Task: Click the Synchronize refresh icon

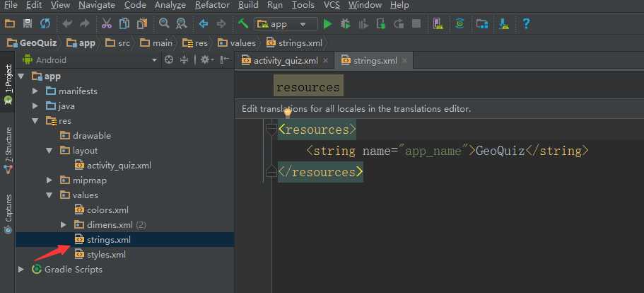Action: tap(45, 24)
